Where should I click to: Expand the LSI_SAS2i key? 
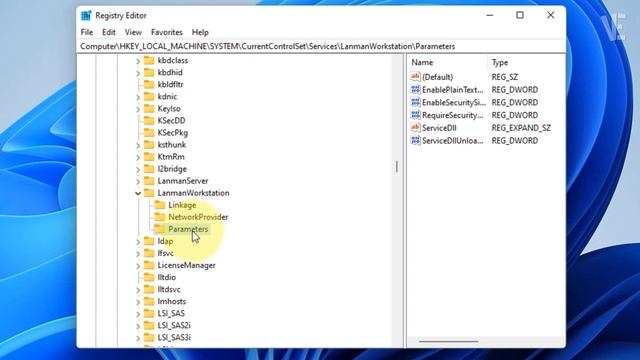(x=138, y=326)
